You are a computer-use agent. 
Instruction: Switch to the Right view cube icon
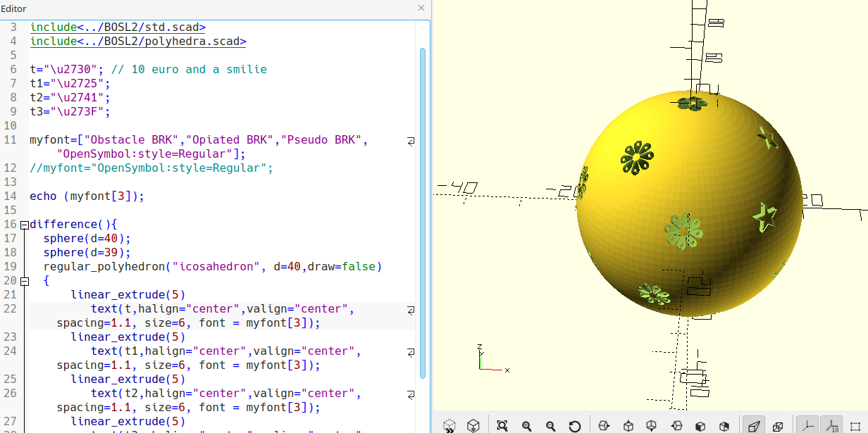pyautogui.click(x=603, y=426)
